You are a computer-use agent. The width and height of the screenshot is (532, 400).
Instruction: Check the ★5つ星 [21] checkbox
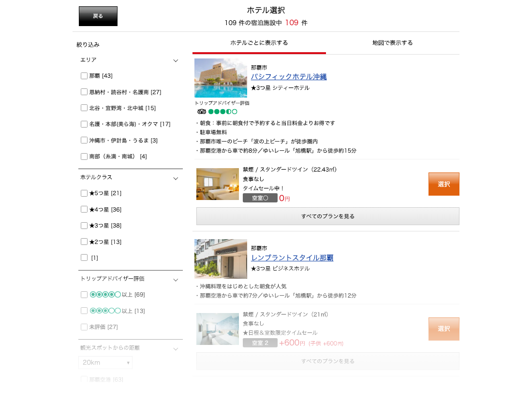point(84,193)
